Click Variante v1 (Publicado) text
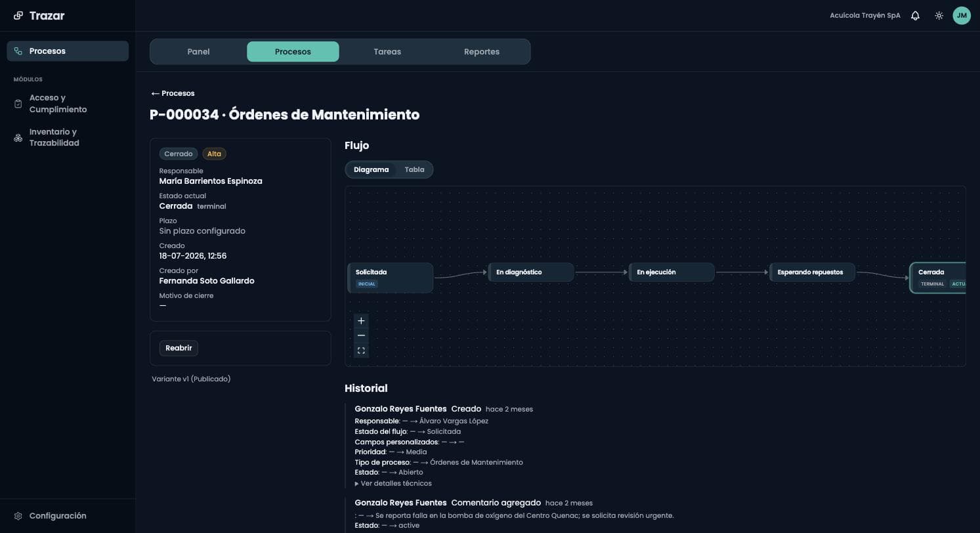This screenshot has width=980, height=533. pyautogui.click(x=191, y=379)
